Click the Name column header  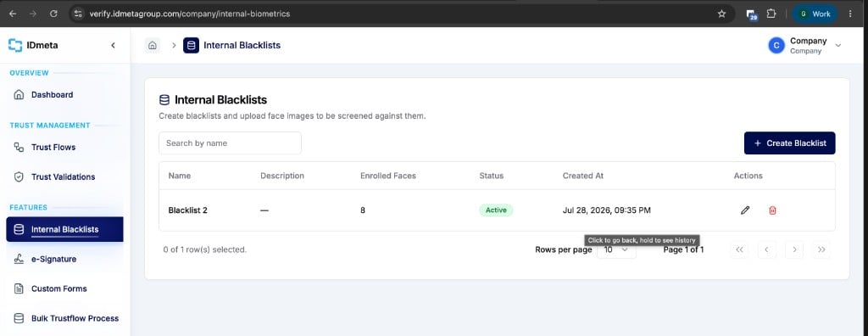[x=180, y=176]
